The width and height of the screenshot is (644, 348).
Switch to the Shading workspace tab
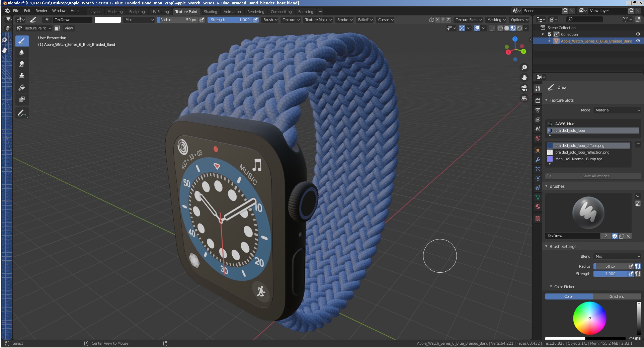[x=210, y=11]
